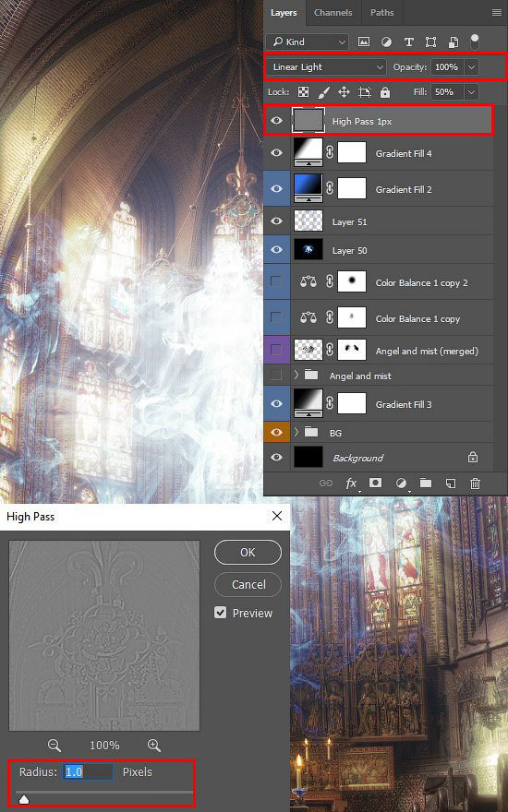Delete layer with trash icon

[475, 484]
